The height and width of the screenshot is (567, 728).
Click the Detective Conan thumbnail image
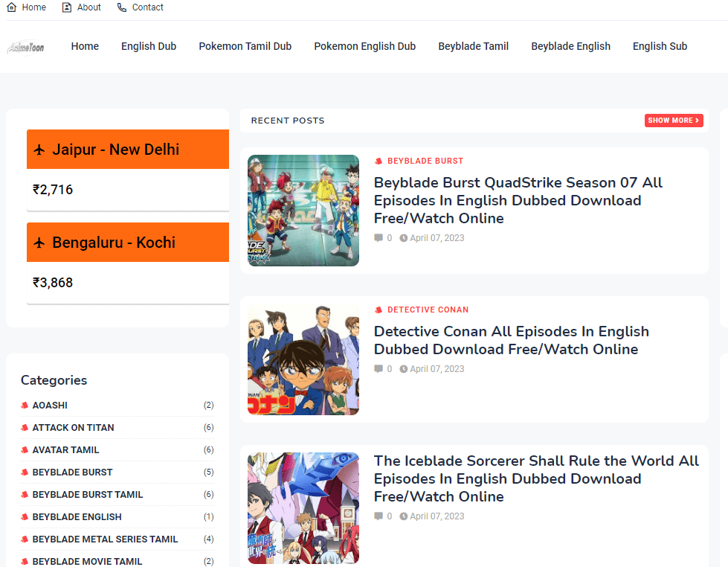[x=303, y=359]
